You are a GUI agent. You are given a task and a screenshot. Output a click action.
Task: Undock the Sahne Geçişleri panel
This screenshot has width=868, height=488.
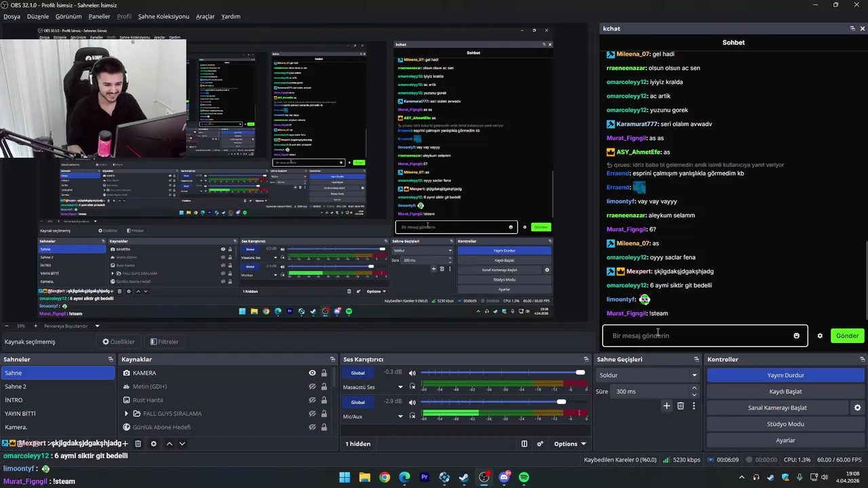(696, 359)
